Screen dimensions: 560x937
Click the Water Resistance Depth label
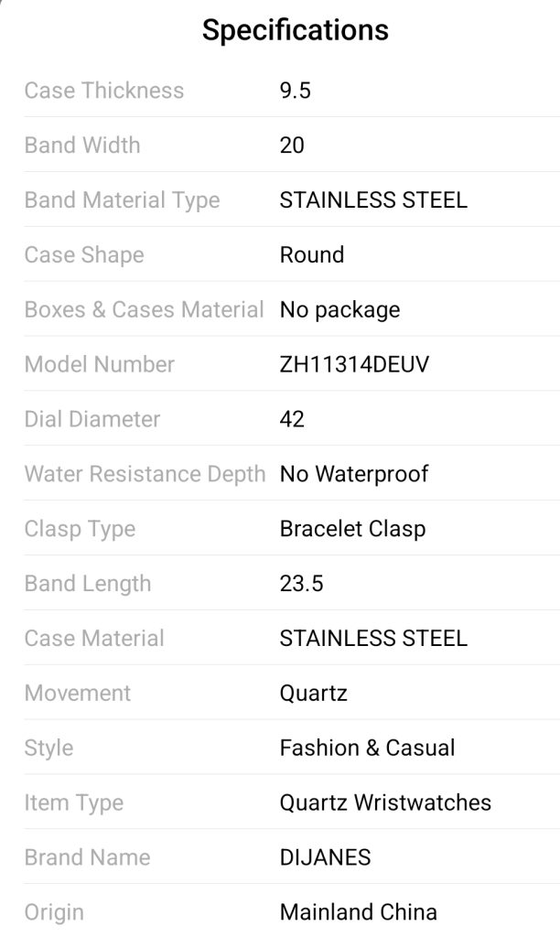145,475
